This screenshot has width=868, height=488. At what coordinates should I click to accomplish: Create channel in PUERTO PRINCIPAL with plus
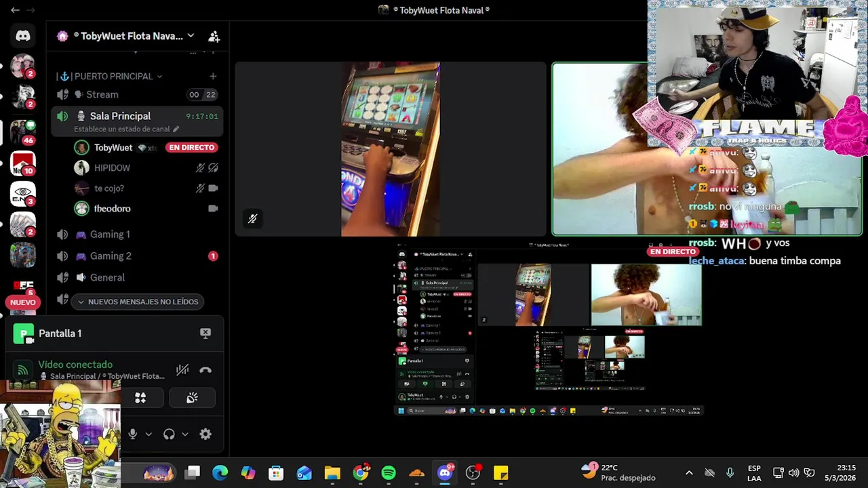[213, 77]
